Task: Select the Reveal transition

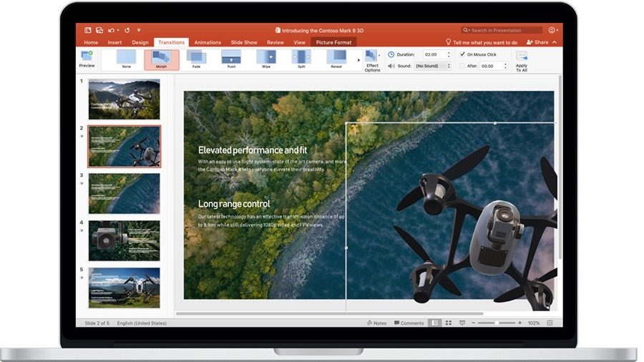Action: [336, 59]
